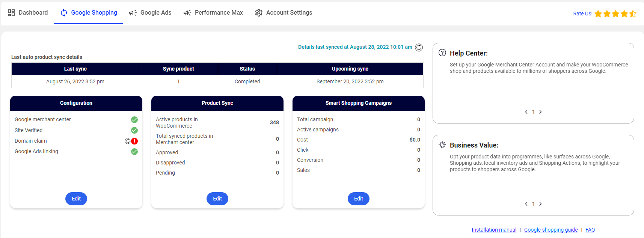Go to next Business Value slide
The image size is (644, 238).
click(x=540, y=204)
